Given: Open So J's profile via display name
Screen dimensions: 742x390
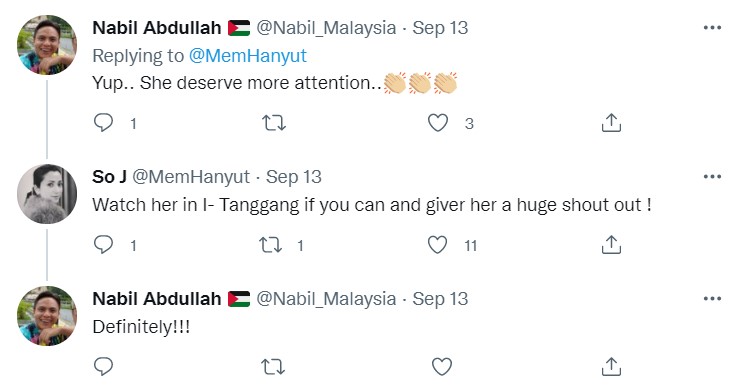Looking at the screenshot, I should click(109, 177).
